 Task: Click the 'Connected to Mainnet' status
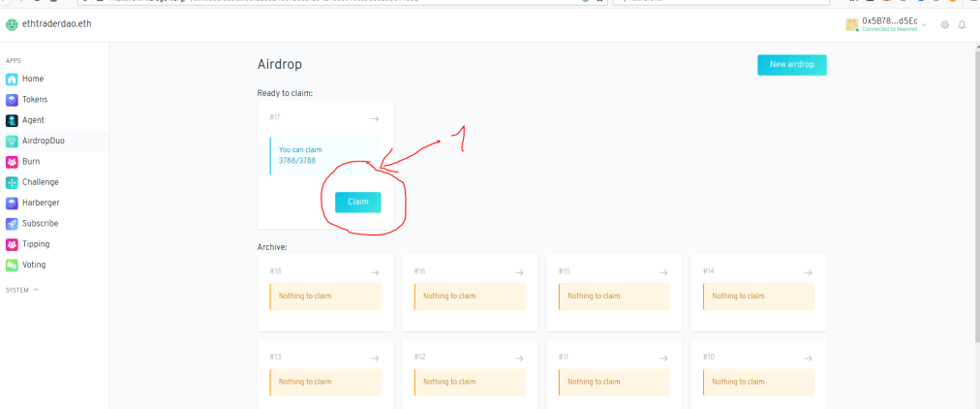click(890, 29)
